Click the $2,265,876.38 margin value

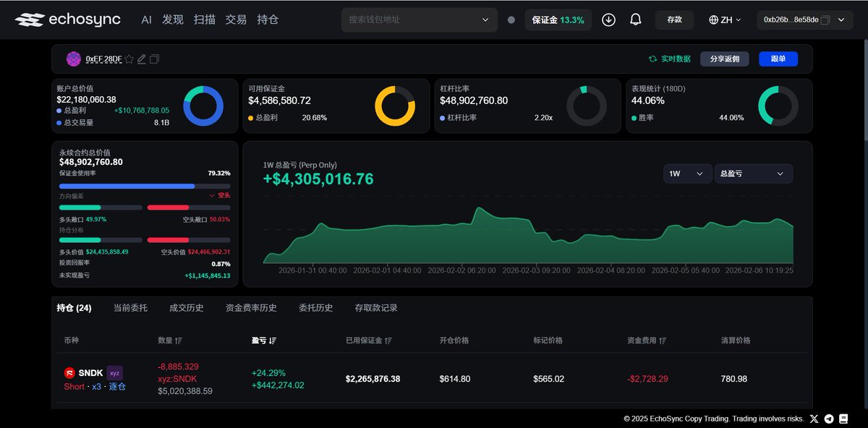[373, 379]
